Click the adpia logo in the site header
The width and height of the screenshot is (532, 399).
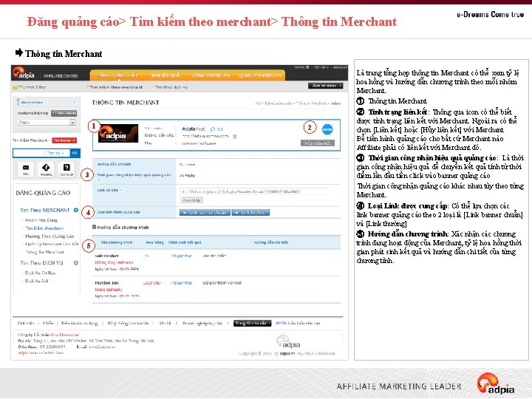coord(24,73)
